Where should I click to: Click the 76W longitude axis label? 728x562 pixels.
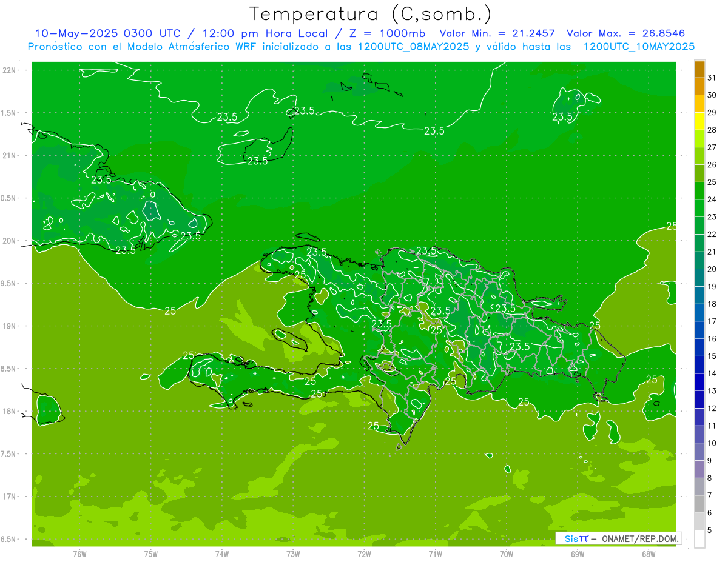pyautogui.click(x=79, y=554)
